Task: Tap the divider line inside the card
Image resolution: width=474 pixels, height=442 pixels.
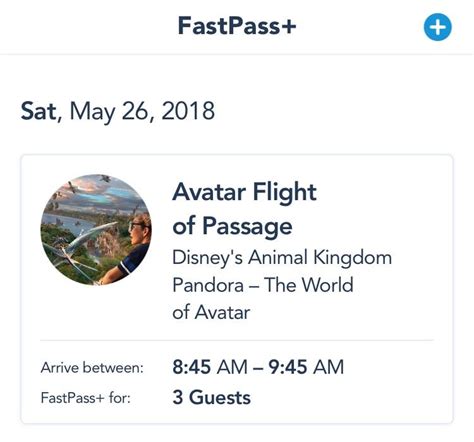Action: point(237,341)
